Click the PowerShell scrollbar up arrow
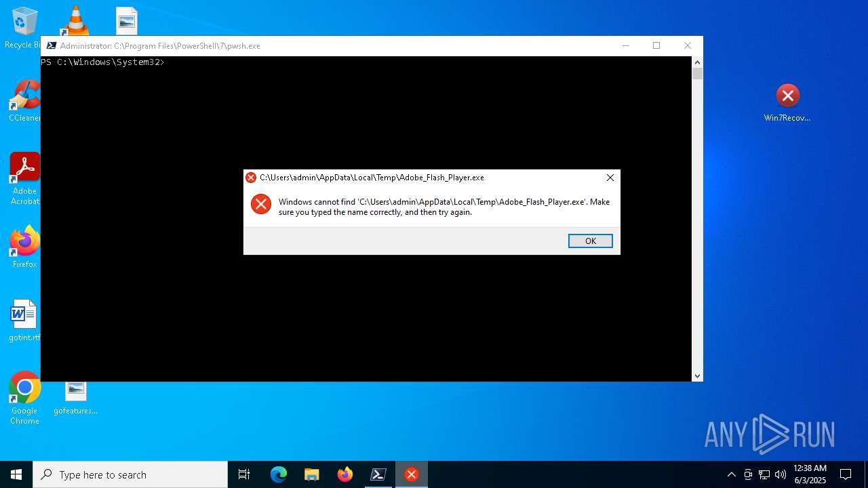The image size is (868, 488). pos(697,62)
